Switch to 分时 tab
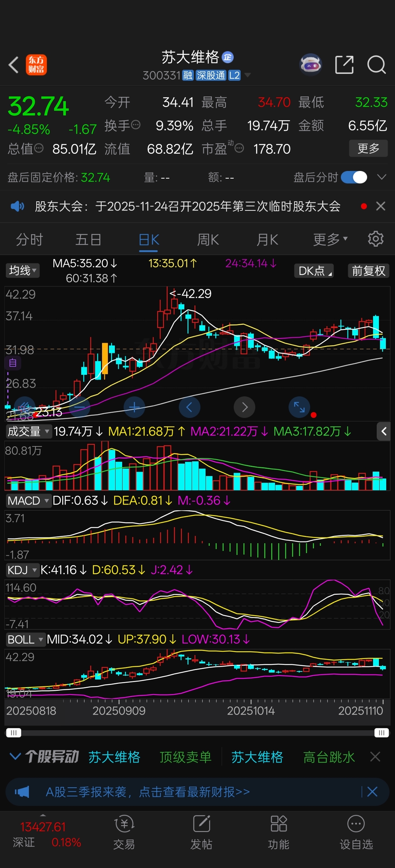This screenshot has width=395, height=868. pos(29,240)
